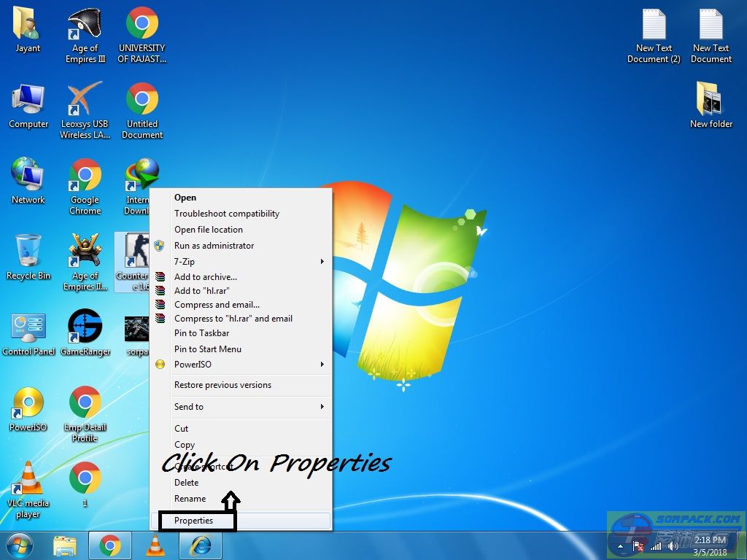The width and height of the screenshot is (747, 560).
Task: Click the Windows Start button
Action: click(20, 545)
